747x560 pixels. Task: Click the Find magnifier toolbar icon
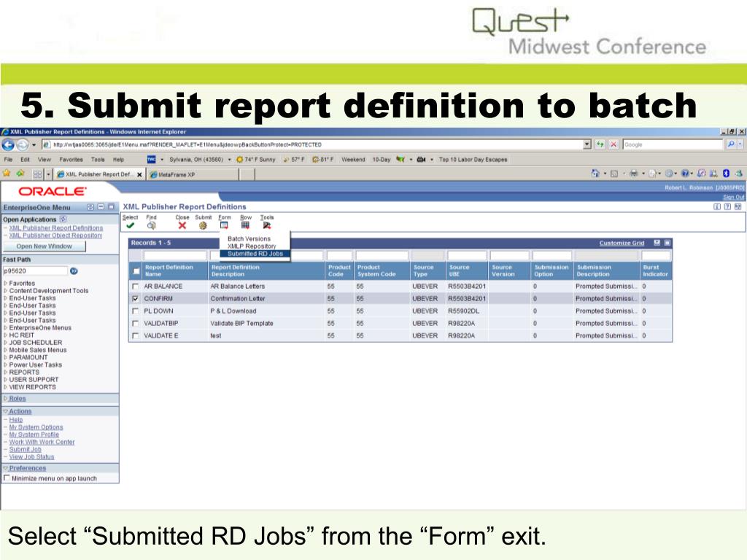pyautogui.click(x=151, y=226)
